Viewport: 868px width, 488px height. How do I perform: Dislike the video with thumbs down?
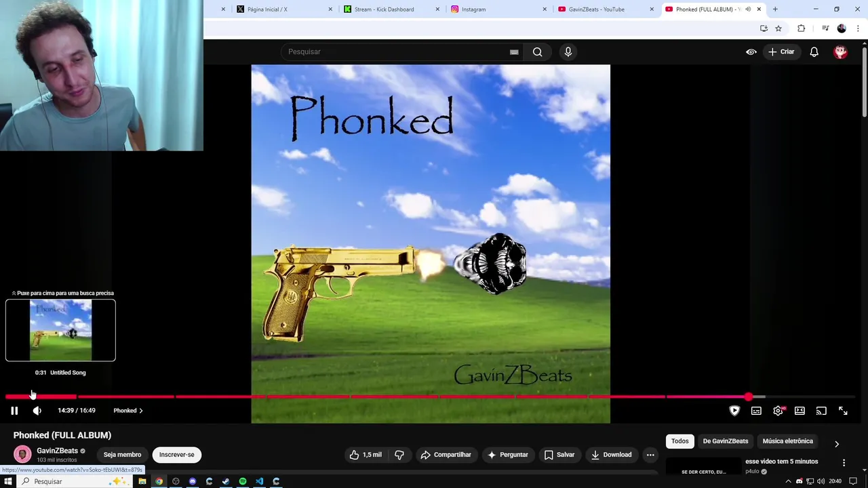[399, 455]
